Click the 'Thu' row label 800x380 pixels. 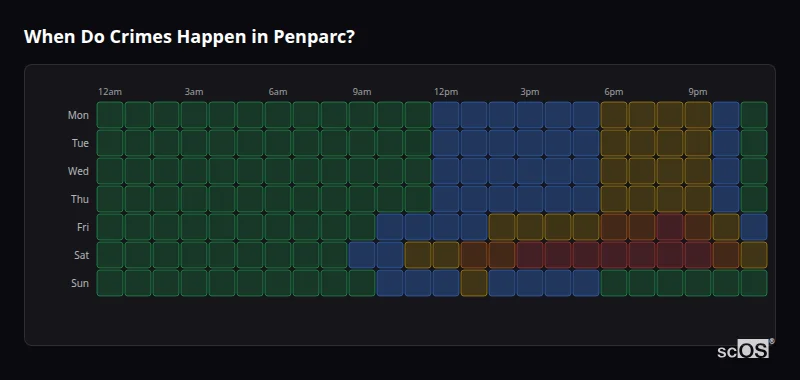(x=80, y=199)
